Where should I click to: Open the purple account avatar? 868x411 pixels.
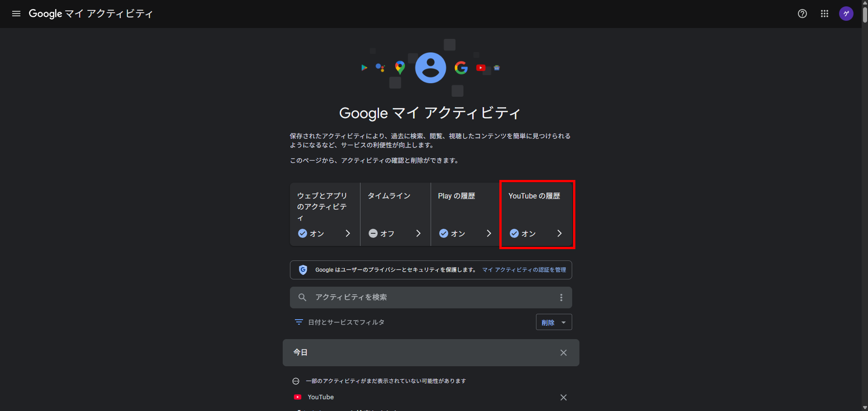[x=846, y=14]
